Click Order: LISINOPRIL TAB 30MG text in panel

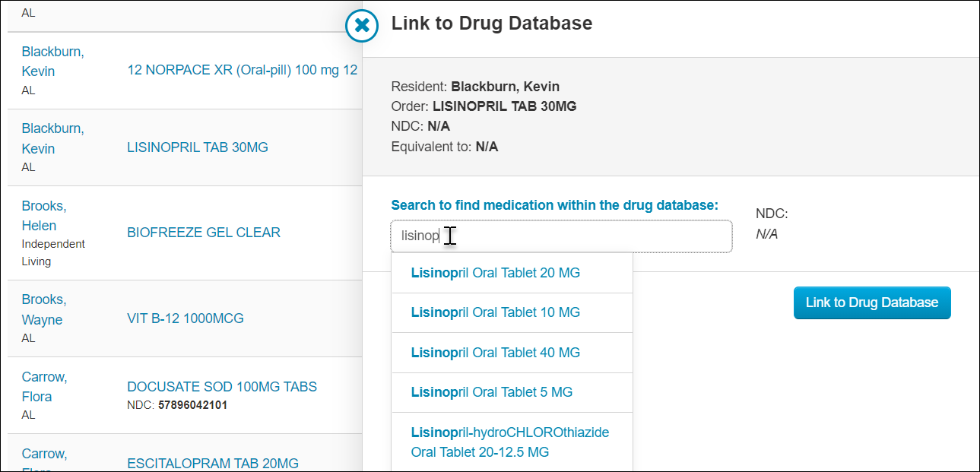pyautogui.click(x=484, y=106)
